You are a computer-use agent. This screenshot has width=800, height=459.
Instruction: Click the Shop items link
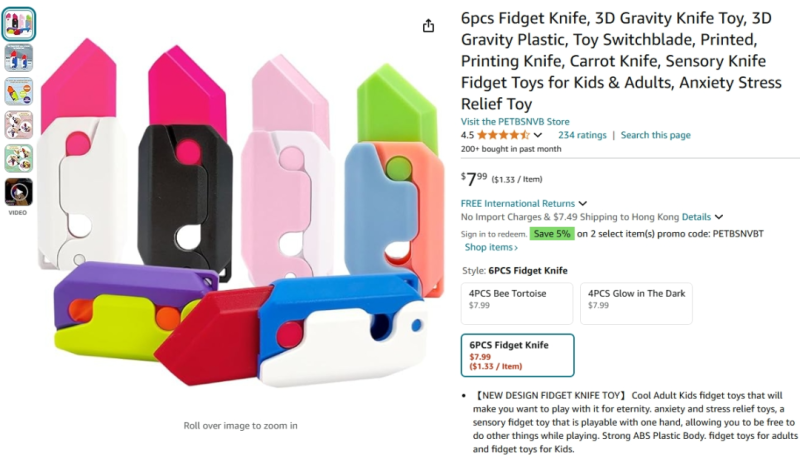491,247
